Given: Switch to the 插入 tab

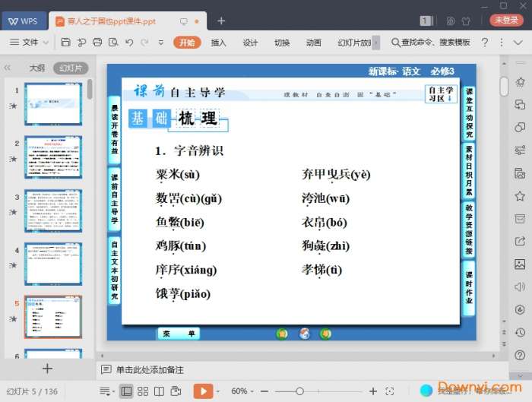Looking at the screenshot, I should coord(219,43).
